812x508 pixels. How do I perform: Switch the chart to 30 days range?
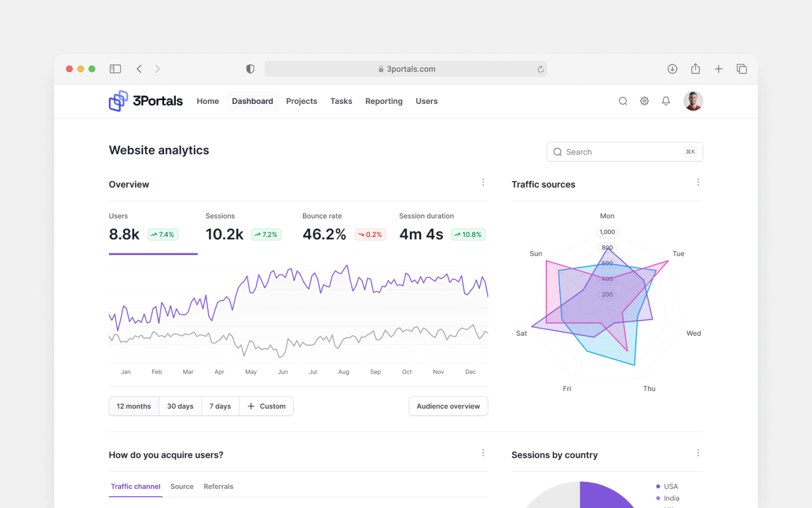[180, 406]
